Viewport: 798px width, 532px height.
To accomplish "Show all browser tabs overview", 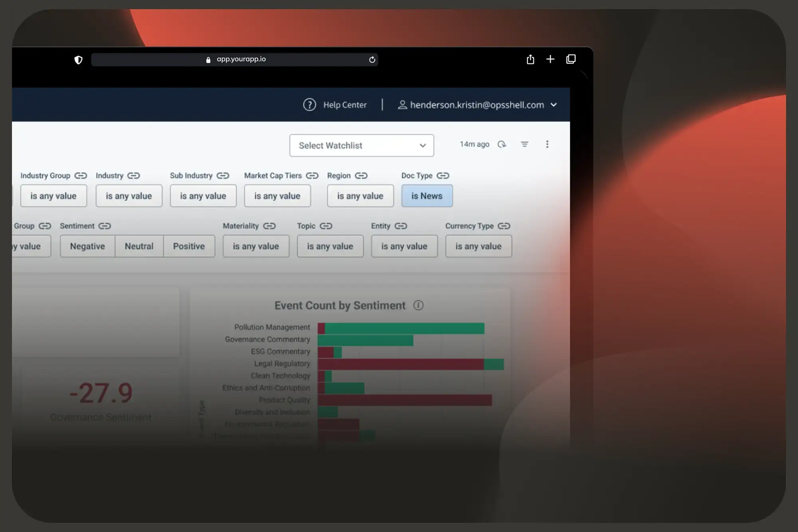I will coord(571,59).
